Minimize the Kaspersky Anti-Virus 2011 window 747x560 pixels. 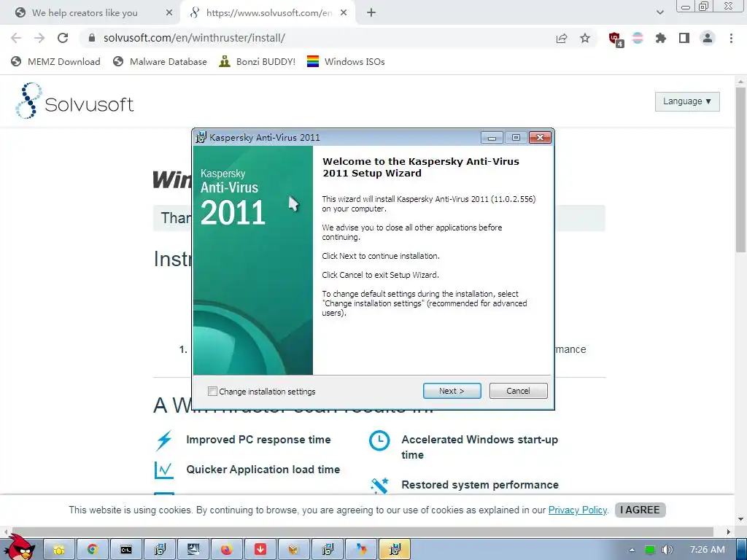(x=492, y=138)
